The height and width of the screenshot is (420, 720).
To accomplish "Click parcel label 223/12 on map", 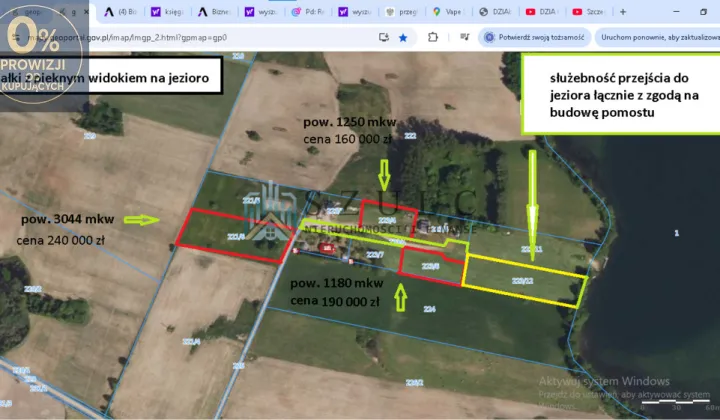I will [x=523, y=281].
